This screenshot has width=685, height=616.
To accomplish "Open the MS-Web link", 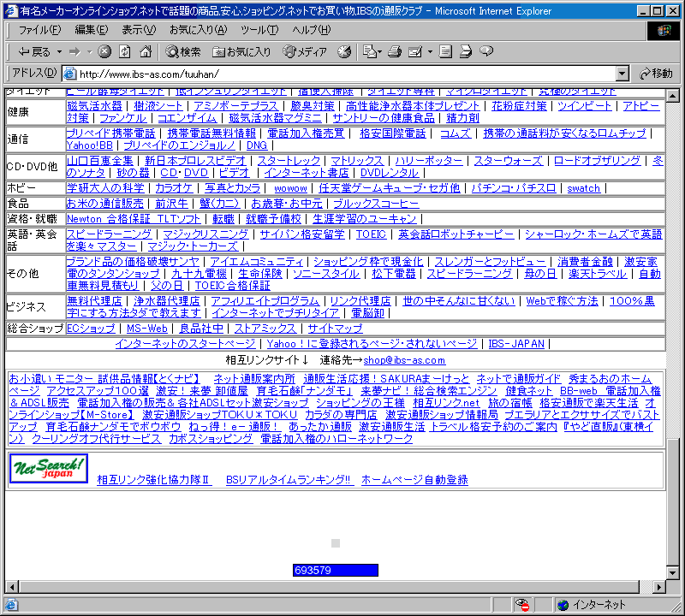I will [x=147, y=329].
